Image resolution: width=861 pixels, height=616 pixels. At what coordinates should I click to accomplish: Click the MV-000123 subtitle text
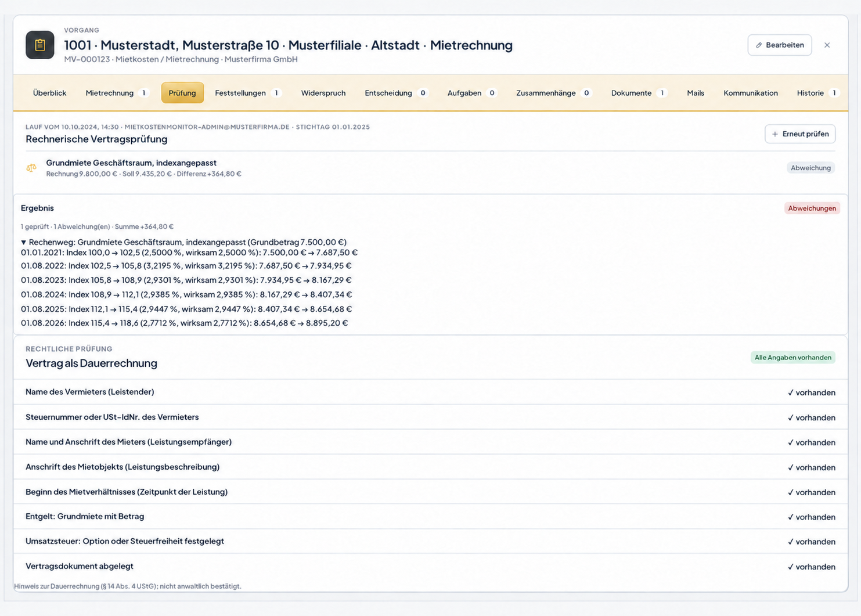point(181,59)
